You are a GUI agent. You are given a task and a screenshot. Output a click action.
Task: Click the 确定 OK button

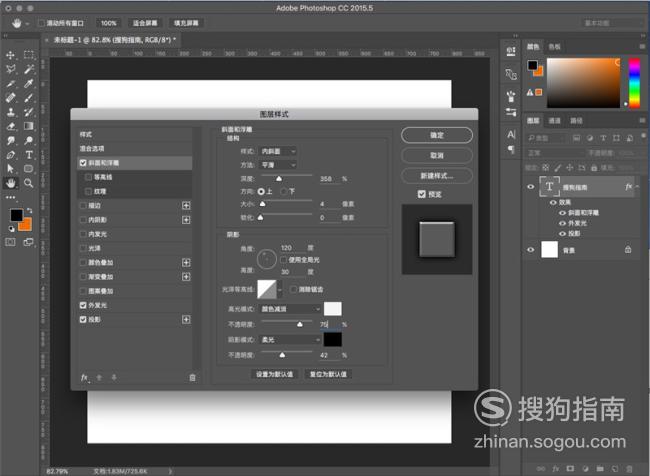click(x=437, y=135)
